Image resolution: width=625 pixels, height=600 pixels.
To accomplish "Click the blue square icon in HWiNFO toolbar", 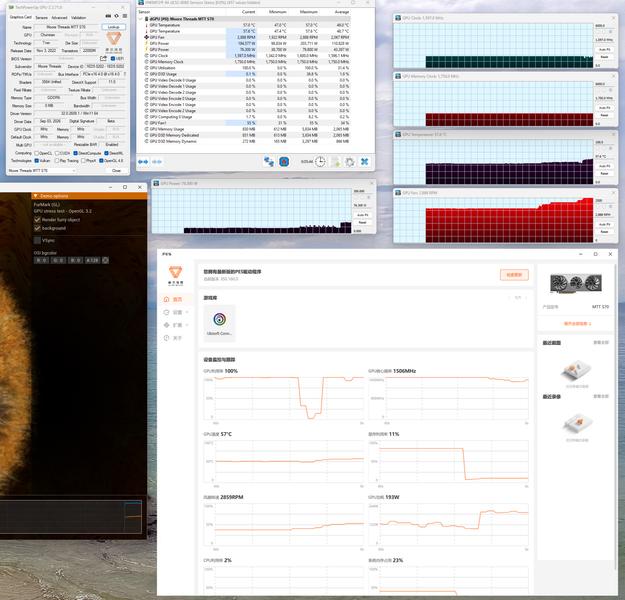I will [x=284, y=161].
